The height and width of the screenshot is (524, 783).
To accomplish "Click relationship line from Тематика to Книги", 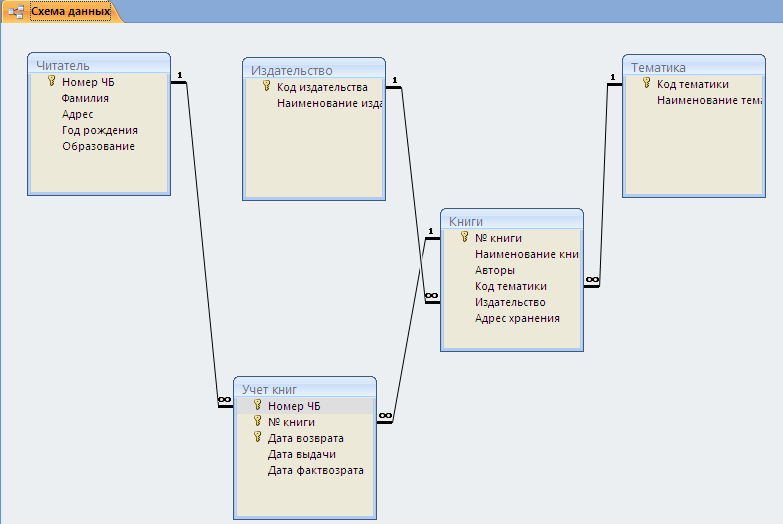I will 603,185.
